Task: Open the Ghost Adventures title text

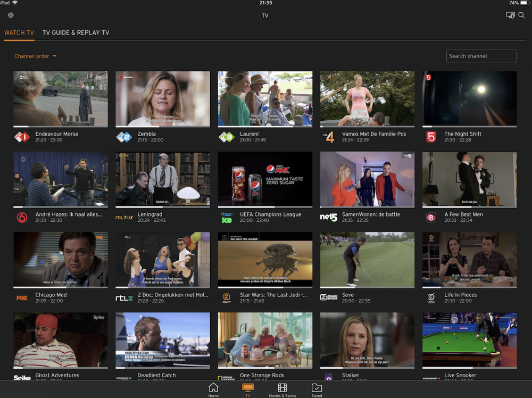Action: [57, 375]
